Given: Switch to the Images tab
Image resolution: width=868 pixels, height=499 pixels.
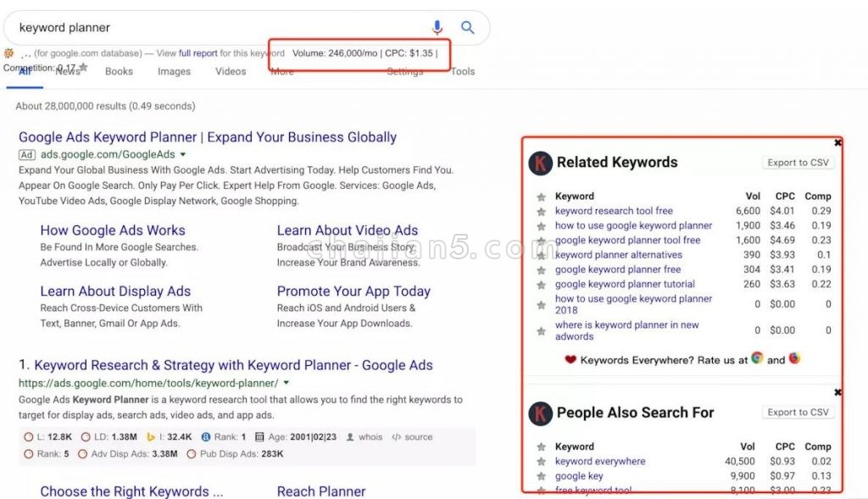Looking at the screenshot, I should [x=174, y=72].
